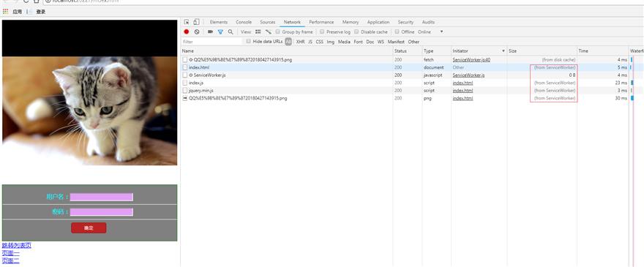The image size is (644, 267).
Task: Focus the network Filter text box
Action: click(x=212, y=42)
